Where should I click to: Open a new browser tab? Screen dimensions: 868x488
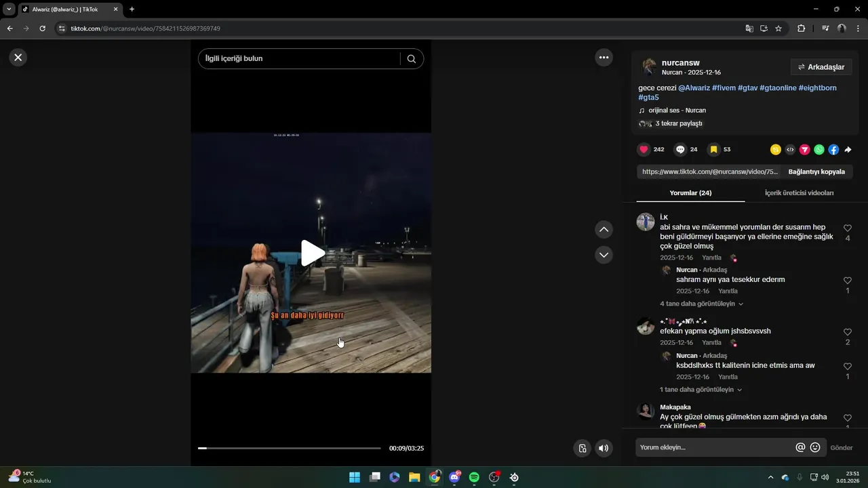pos(132,9)
